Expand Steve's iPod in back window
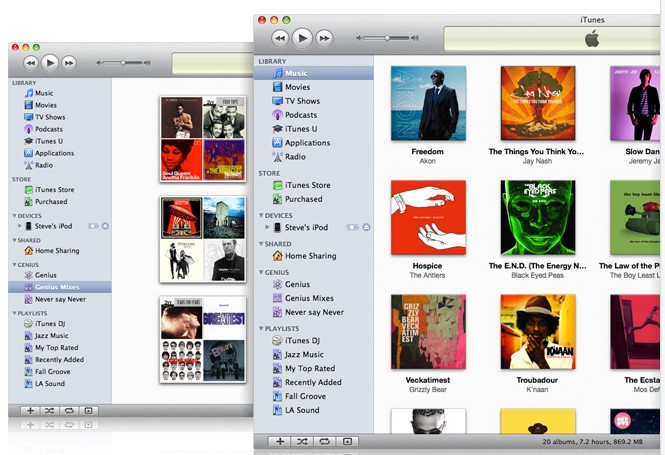This screenshot has width=665, height=455. pyautogui.click(x=20, y=226)
